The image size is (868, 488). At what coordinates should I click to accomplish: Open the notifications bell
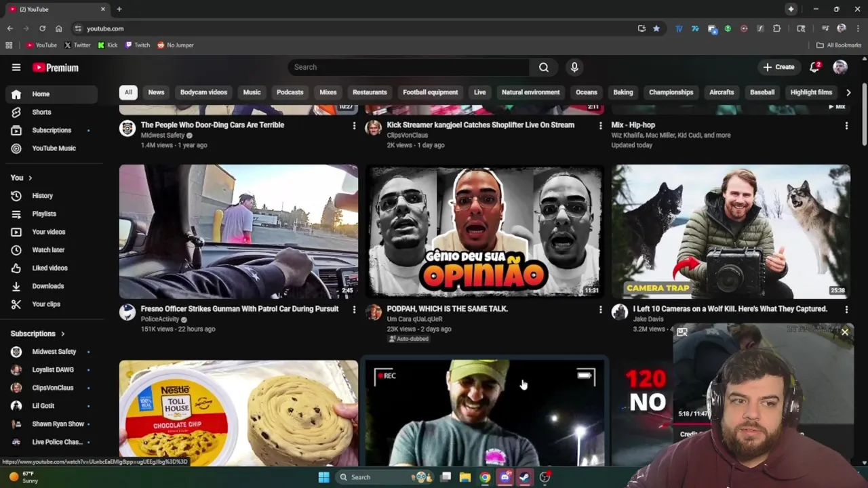pyautogui.click(x=815, y=66)
